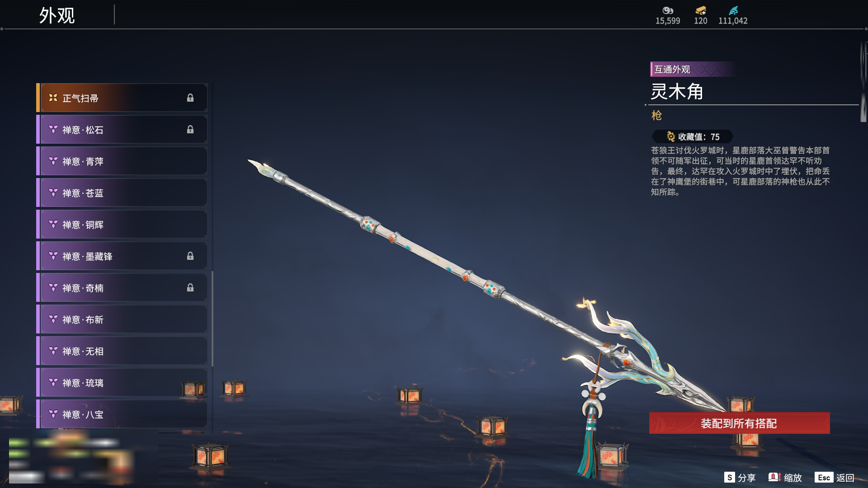Click the appearance list scrollbar
The image size is (868, 488).
pyautogui.click(x=212, y=319)
